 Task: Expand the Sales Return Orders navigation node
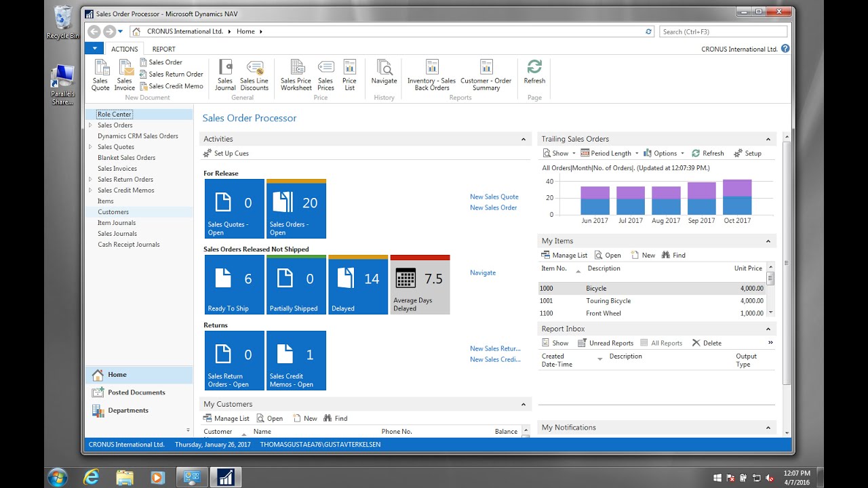point(91,180)
